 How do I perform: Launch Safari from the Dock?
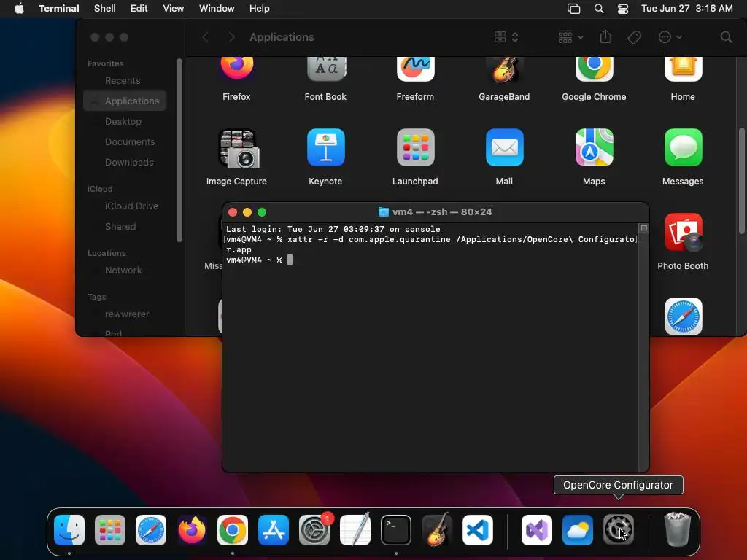pos(151,530)
